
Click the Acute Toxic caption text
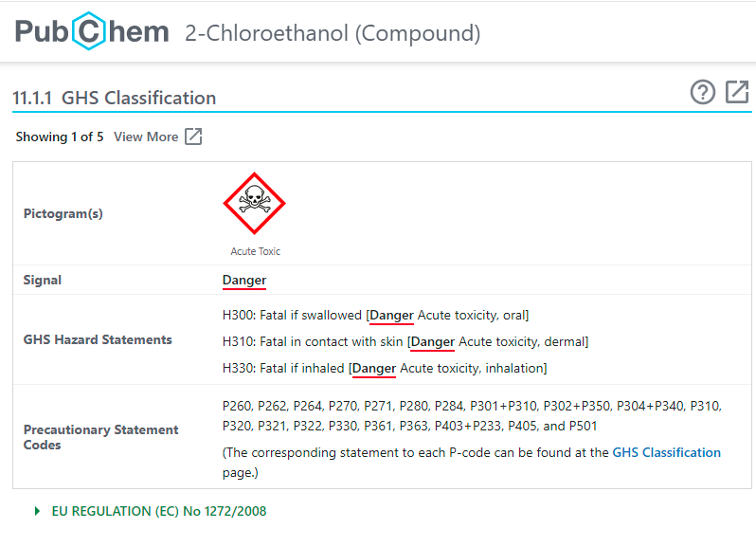[256, 251]
